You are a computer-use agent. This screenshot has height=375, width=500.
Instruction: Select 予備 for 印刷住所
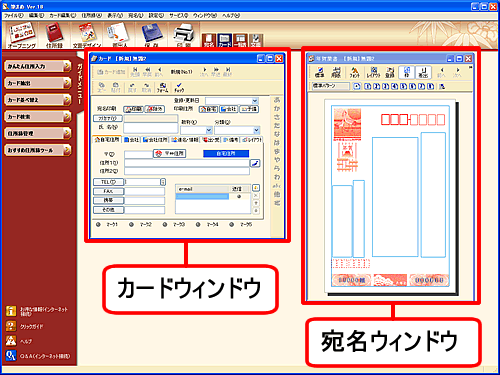pos(249,109)
